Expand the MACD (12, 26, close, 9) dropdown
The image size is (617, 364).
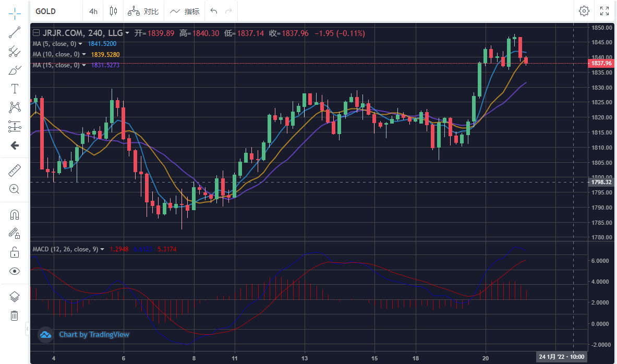pos(102,249)
